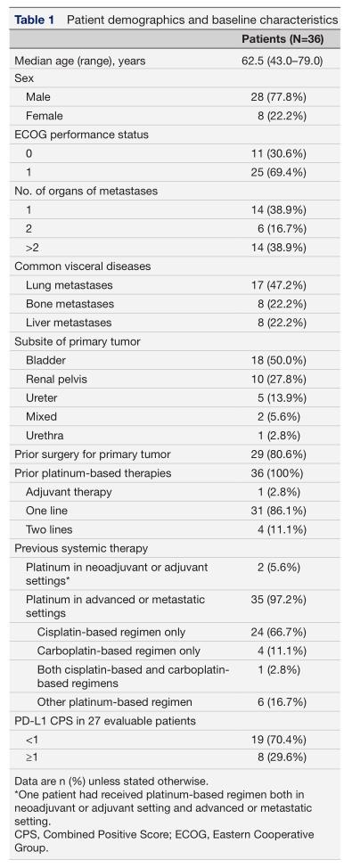Click the Bone metastases value 8 (22.2%)
This screenshot has width=352, height=868.
pyautogui.click(x=282, y=304)
